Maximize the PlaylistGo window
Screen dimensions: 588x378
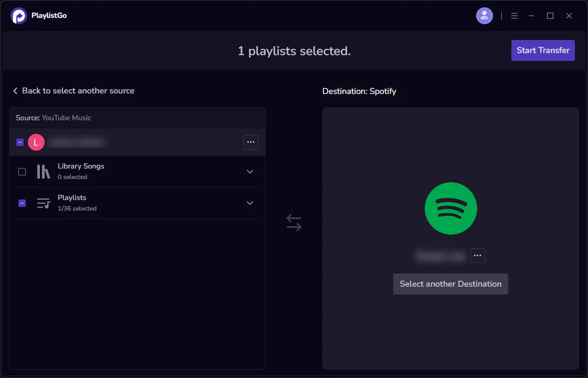click(x=550, y=16)
